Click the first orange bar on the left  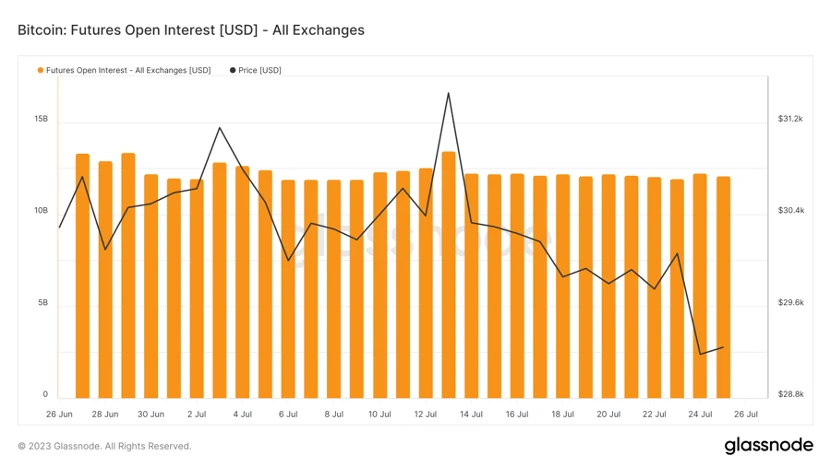click(x=82, y=277)
